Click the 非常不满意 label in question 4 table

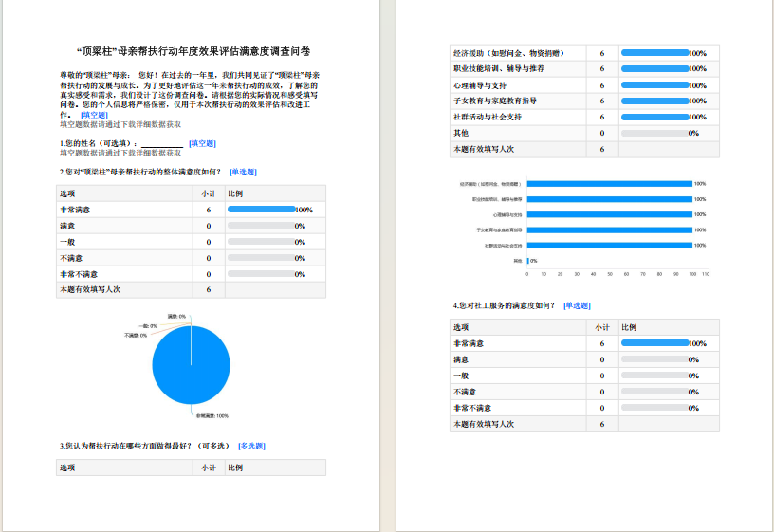point(470,408)
